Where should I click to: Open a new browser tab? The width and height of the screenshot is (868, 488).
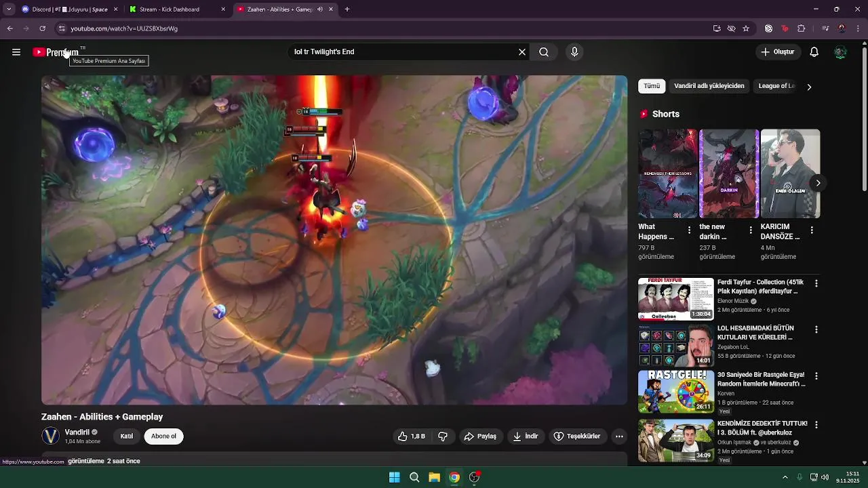(x=347, y=9)
